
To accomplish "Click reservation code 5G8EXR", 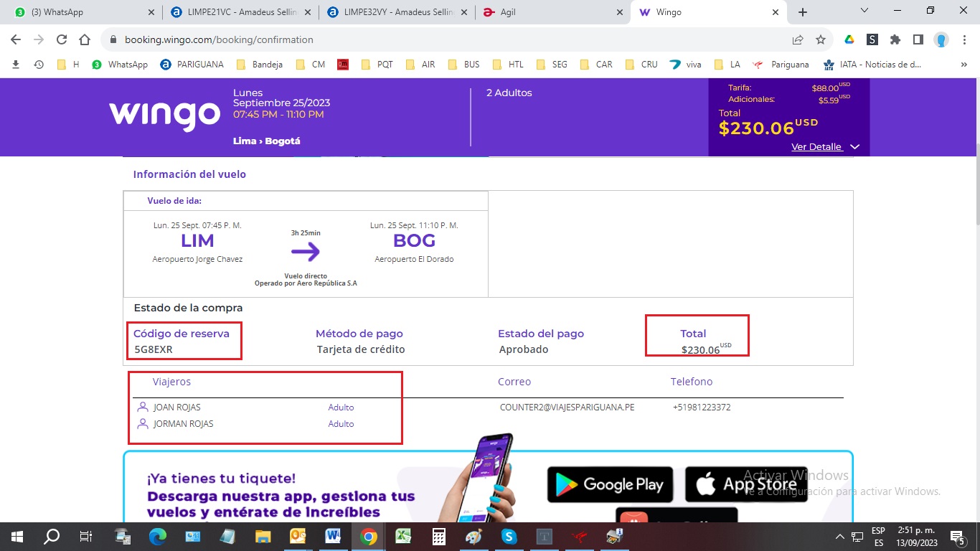I will (154, 350).
